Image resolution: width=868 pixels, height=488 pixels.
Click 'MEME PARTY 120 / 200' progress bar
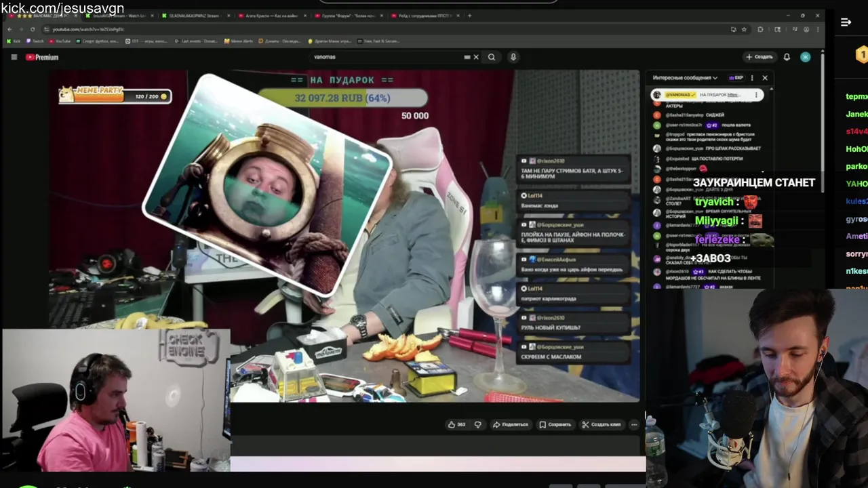[114, 95]
